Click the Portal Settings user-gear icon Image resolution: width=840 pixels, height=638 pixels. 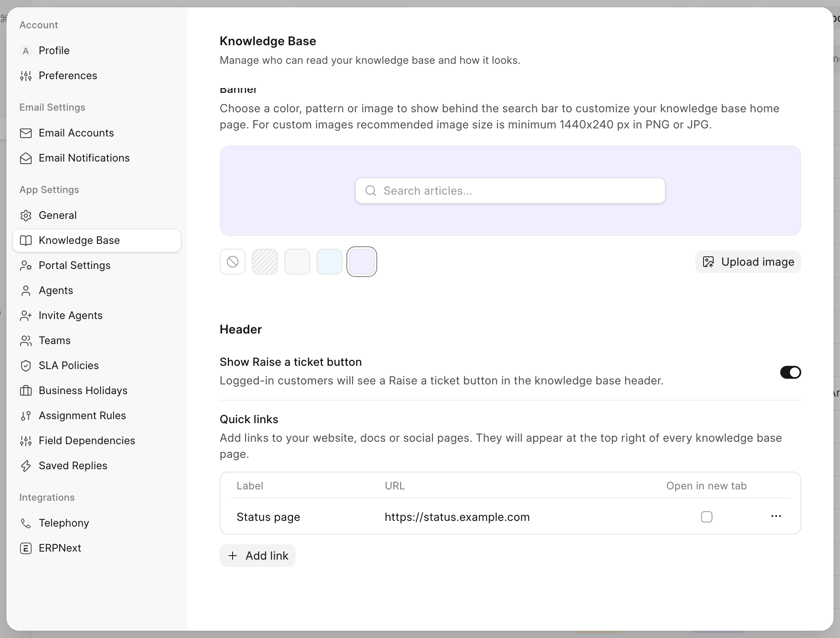(26, 266)
